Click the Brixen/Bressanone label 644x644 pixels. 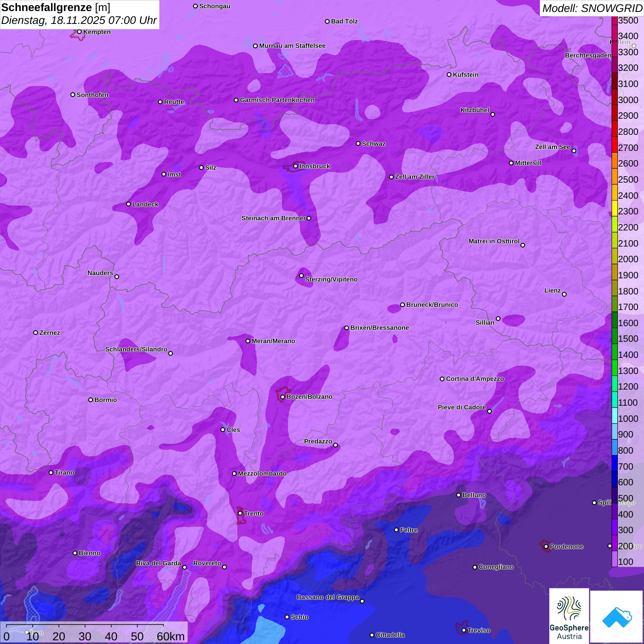pyautogui.click(x=380, y=328)
